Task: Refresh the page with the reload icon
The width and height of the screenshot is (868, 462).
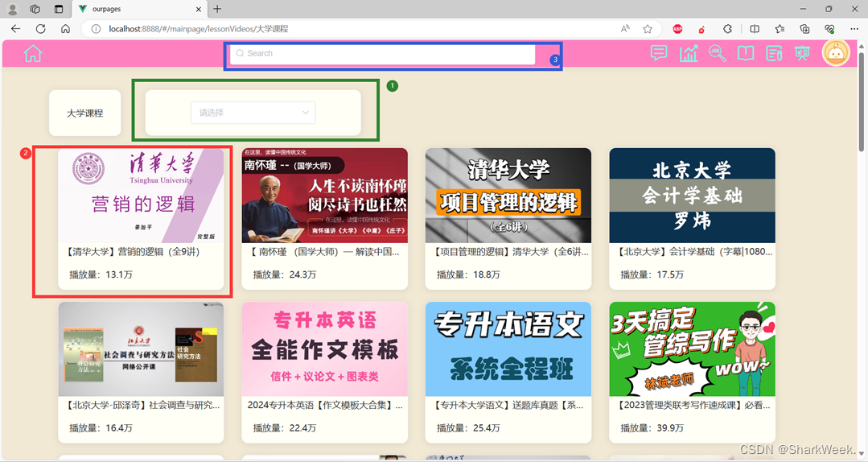Action: [40, 29]
